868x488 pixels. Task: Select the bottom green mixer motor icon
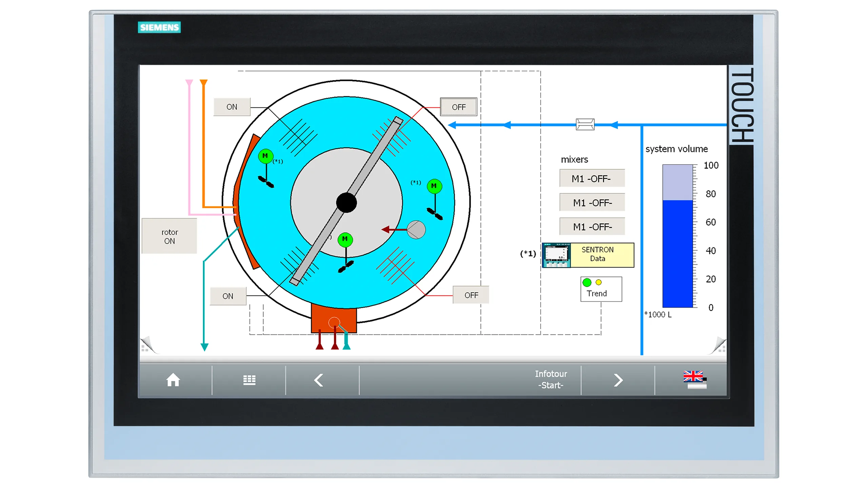point(345,239)
